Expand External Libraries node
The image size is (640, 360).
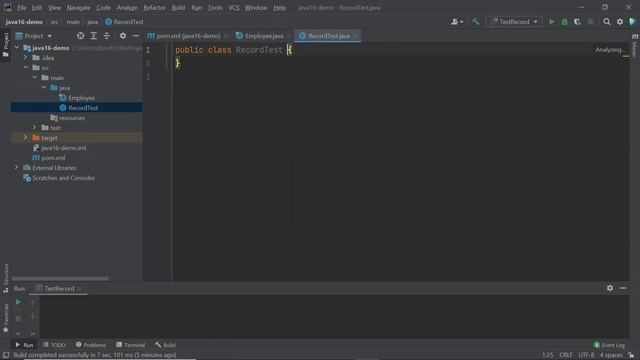click(x=16, y=168)
